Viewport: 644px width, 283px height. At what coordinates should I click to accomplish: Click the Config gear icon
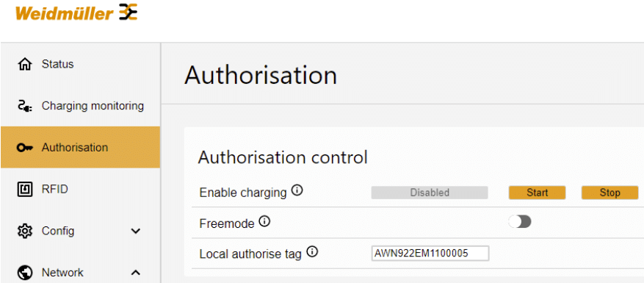25,231
